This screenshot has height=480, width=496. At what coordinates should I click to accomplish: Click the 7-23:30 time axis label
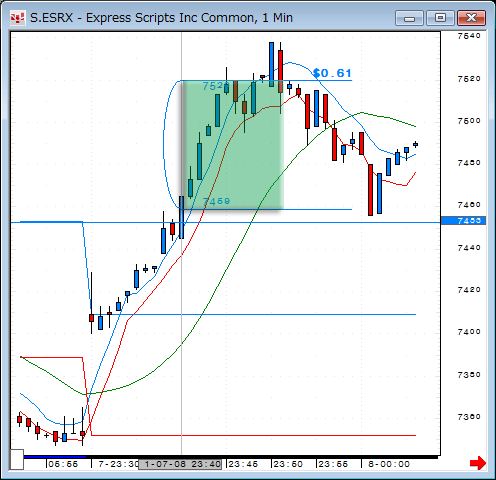(x=118, y=464)
